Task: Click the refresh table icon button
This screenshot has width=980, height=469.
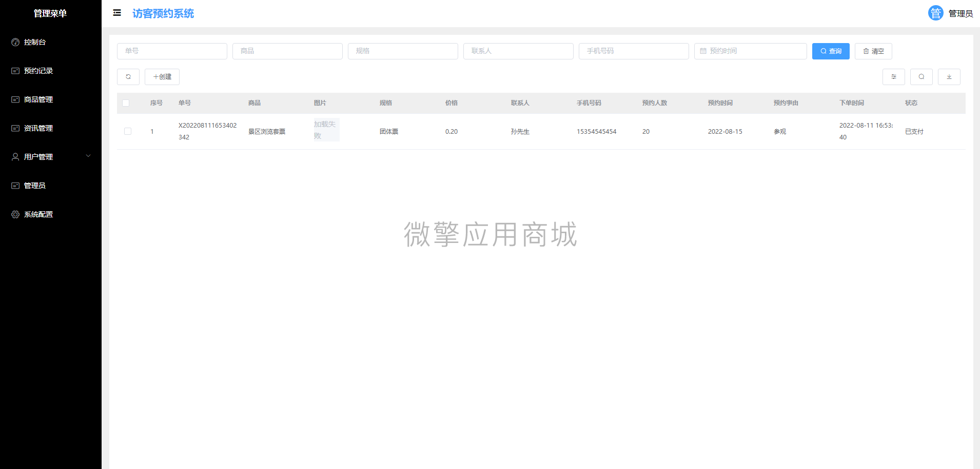Action: coord(128,77)
